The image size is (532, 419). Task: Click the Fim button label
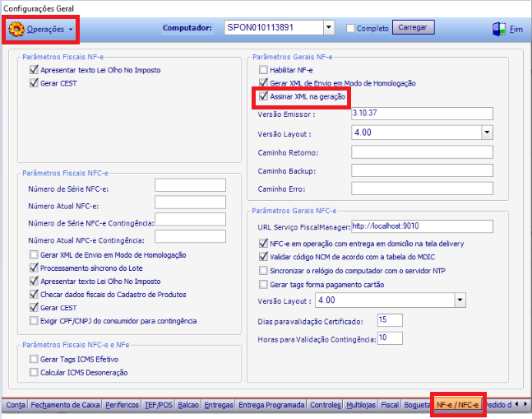tap(516, 30)
